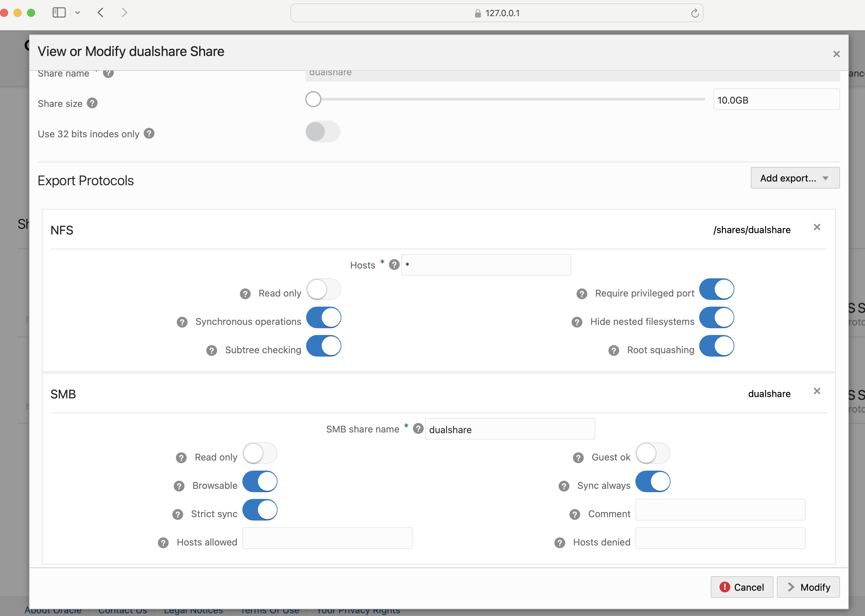Toggle Sync always off
This screenshot has width=865, height=616.
click(x=653, y=482)
